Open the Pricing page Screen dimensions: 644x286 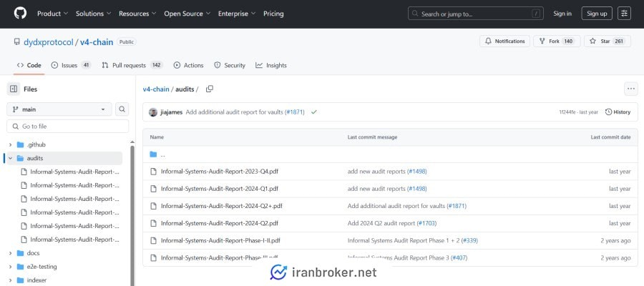(x=273, y=14)
